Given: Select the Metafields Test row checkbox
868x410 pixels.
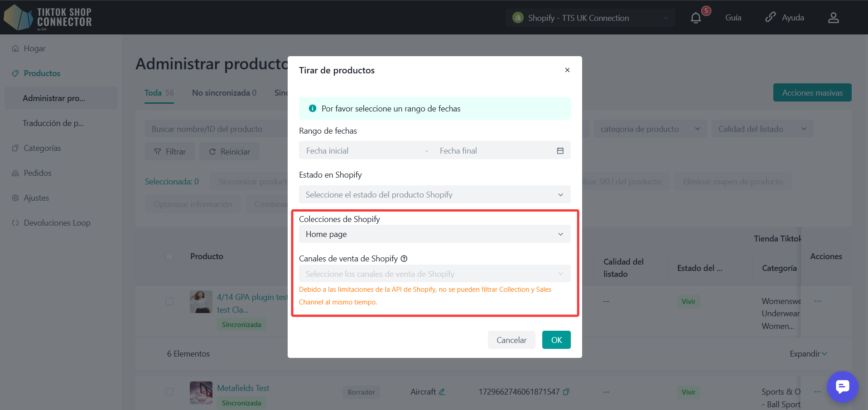Looking at the screenshot, I should pos(169,392).
